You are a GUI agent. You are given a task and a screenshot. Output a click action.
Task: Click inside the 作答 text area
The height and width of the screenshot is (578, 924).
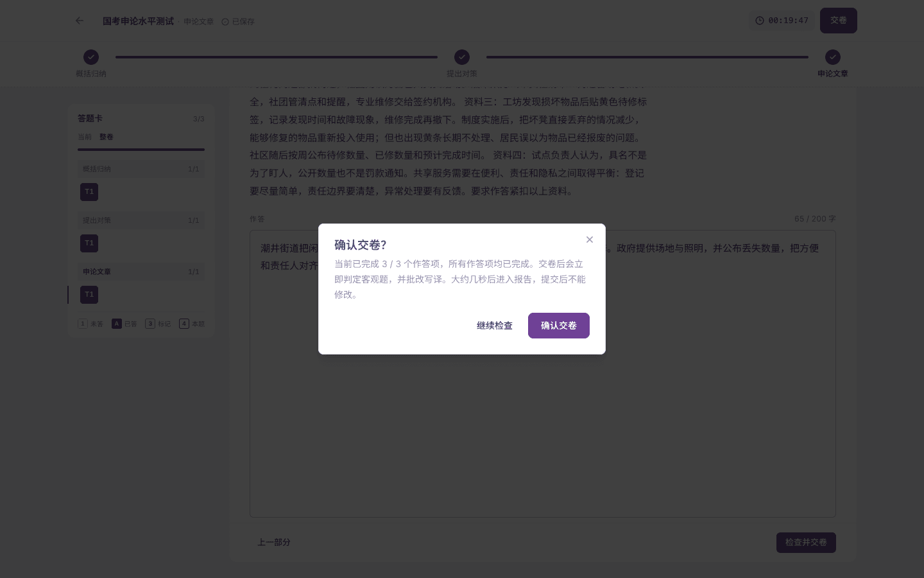[x=543, y=374]
